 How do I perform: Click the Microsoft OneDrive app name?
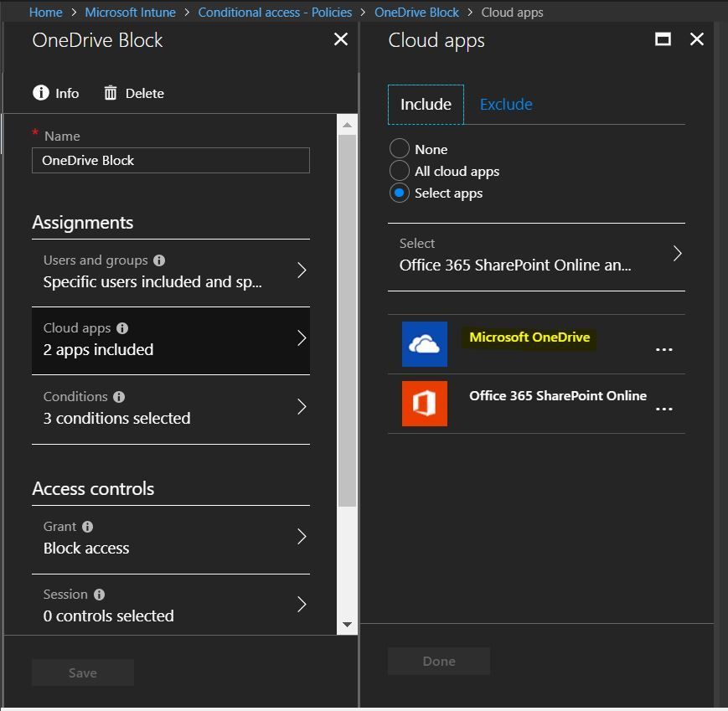point(529,337)
